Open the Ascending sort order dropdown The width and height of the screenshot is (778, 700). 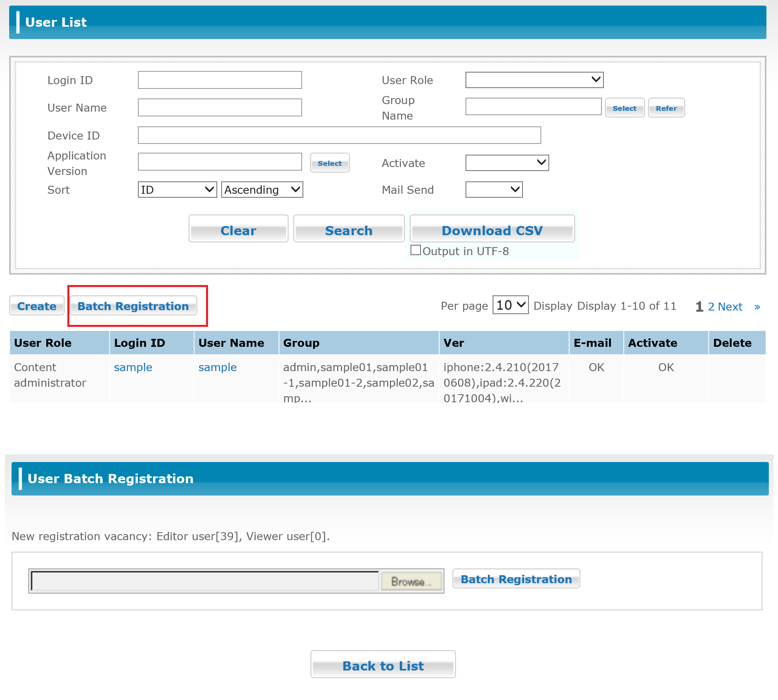[262, 189]
